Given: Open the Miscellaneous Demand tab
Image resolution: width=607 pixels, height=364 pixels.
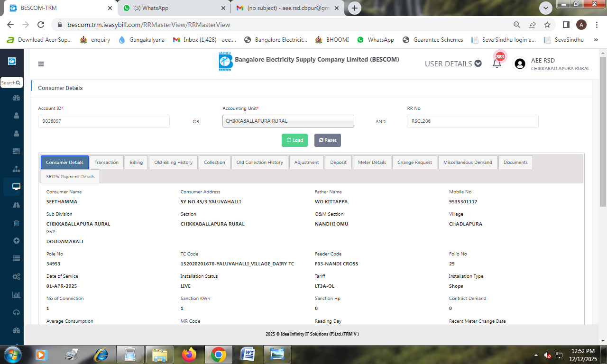Looking at the screenshot, I should [x=468, y=163].
